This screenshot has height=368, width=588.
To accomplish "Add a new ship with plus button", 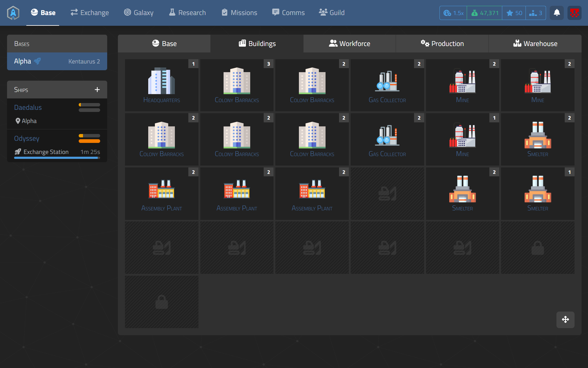I will (x=97, y=90).
